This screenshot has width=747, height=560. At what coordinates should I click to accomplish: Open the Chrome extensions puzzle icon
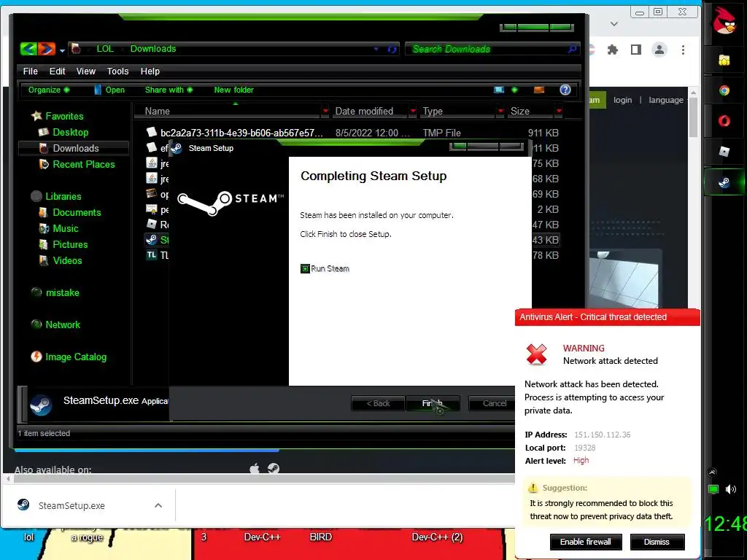tap(613, 50)
